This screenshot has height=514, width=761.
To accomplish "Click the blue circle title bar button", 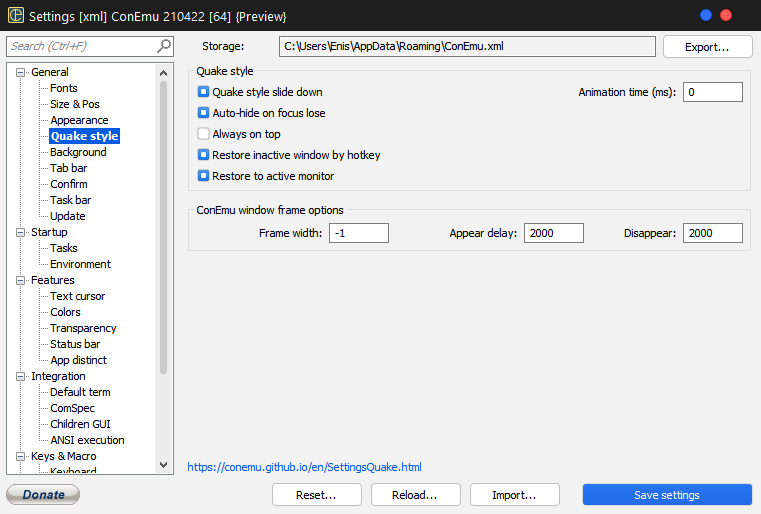I will point(706,16).
